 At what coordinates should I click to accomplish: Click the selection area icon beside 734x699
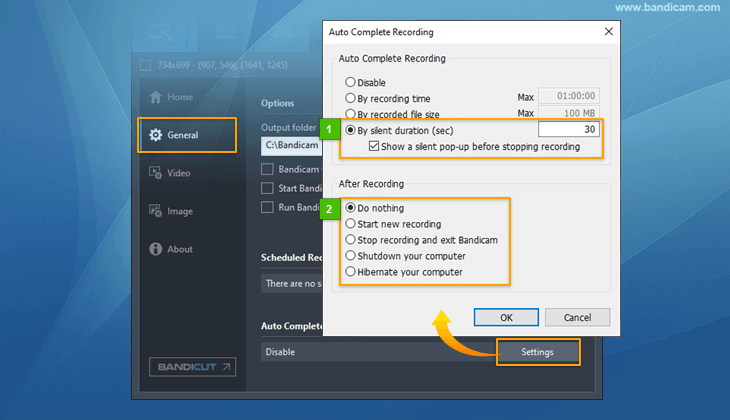[x=146, y=65]
